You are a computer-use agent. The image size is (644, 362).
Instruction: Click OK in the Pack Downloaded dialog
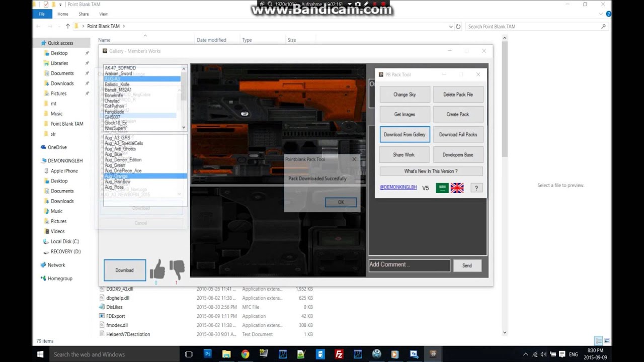pyautogui.click(x=341, y=202)
